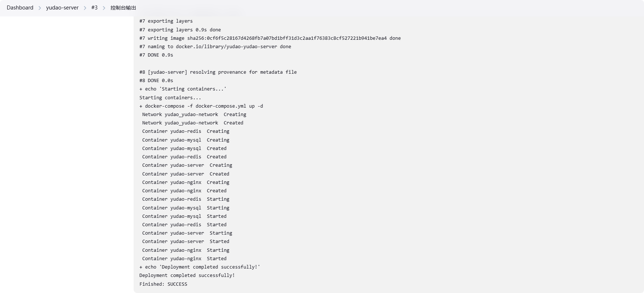The image size is (644, 293).
Task: Click the 'yudao-mysql Started' log line
Action: pos(184,216)
